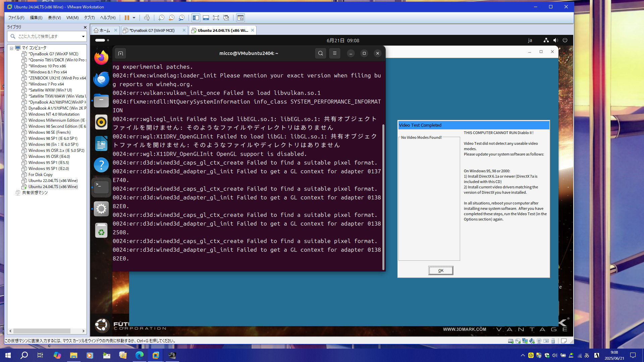
Task: Open the power options dropdown next to pause
Action: point(134,18)
